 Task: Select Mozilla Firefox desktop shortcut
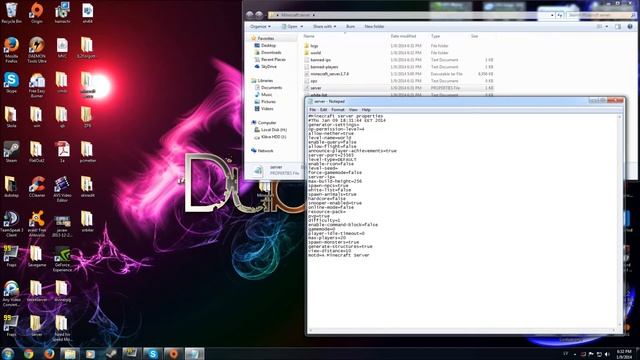[x=11, y=50]
